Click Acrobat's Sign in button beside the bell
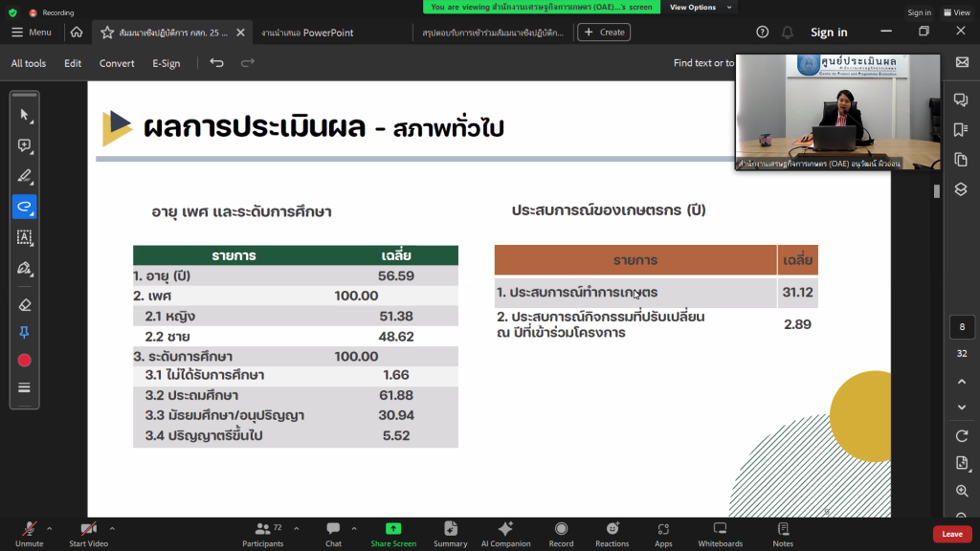Viewport: 980px width, 551px height. click(829, 33)
